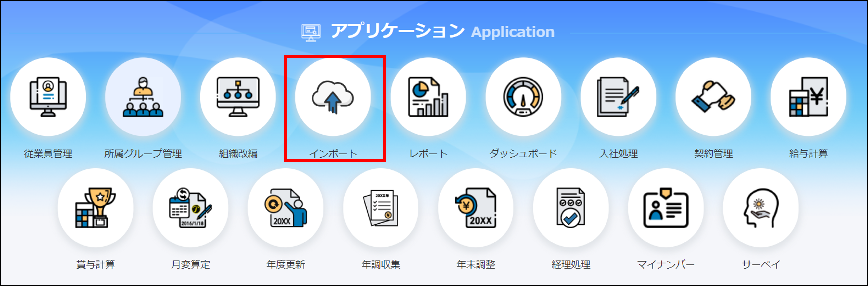Click the 入社処理 document pen icon
Viewport: 868px width, 286px height.
(x=618, y=97)
